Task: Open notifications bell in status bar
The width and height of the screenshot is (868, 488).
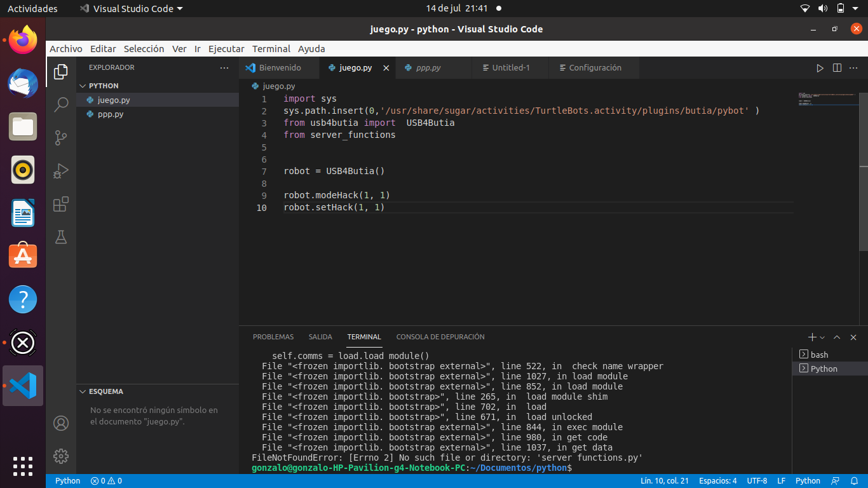Action: point(853,481)
